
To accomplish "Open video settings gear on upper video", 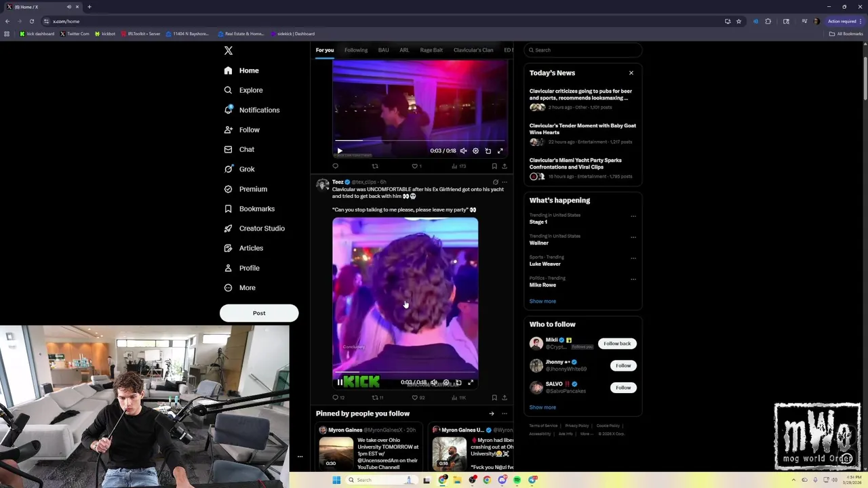I will (475, 151).
